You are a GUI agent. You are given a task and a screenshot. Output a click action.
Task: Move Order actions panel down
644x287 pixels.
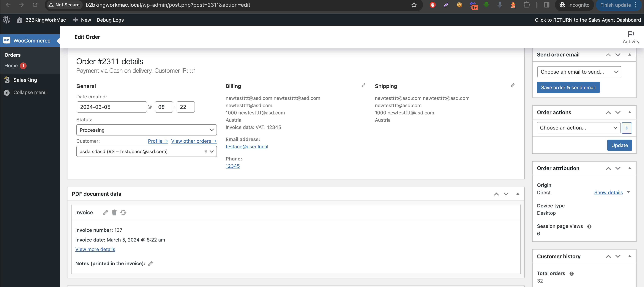point(618,113)
